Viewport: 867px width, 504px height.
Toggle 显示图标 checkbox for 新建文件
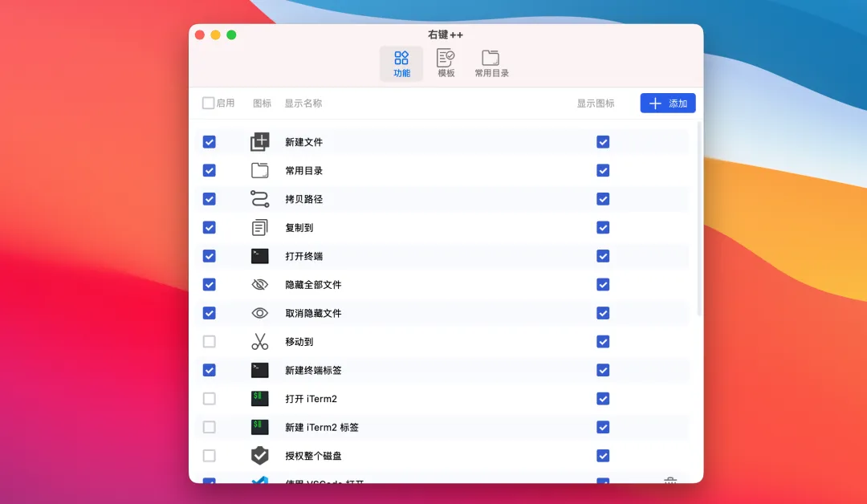pyautogui.click(x=603, y=142)
